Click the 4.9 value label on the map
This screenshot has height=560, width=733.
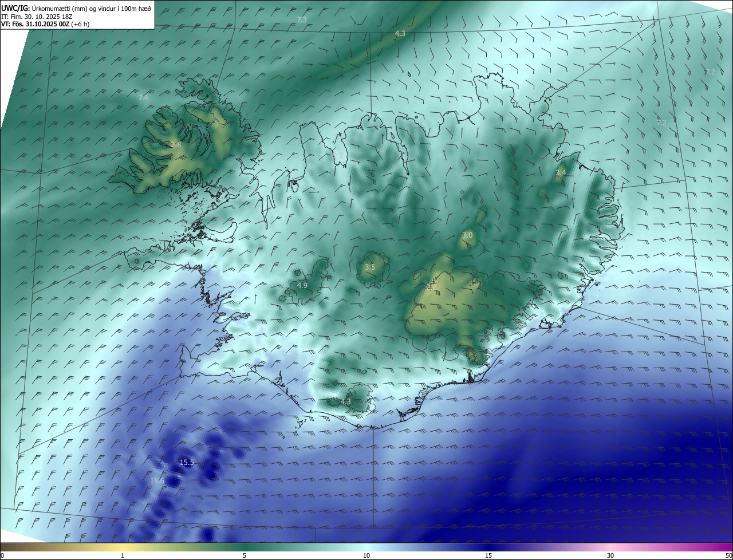[302, 285]
